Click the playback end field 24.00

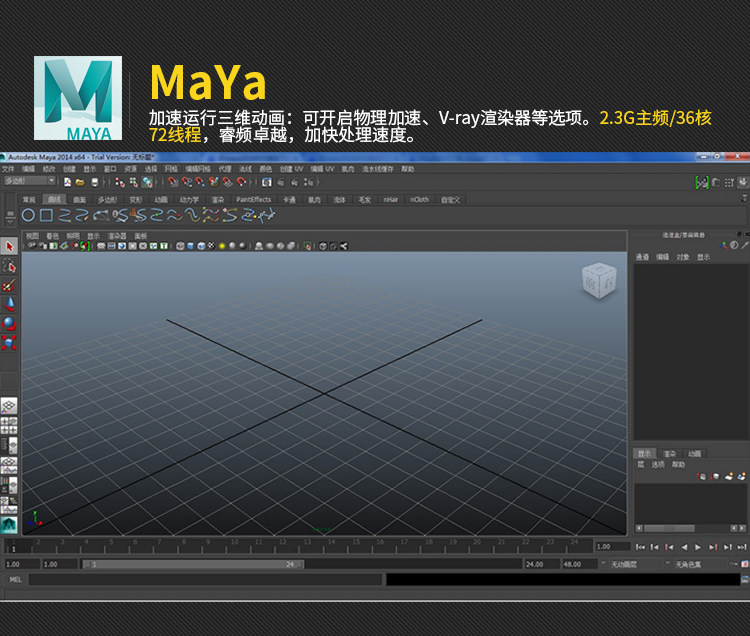542,564
